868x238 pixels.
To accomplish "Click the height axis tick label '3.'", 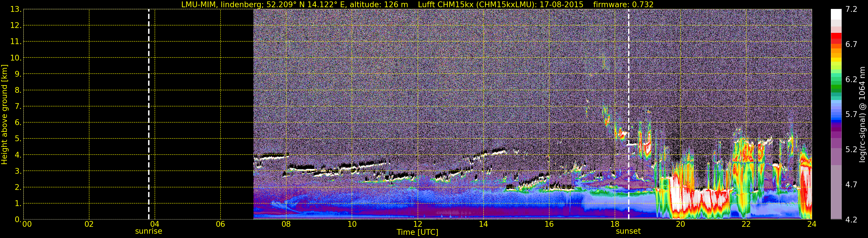I will pos(18,171).
